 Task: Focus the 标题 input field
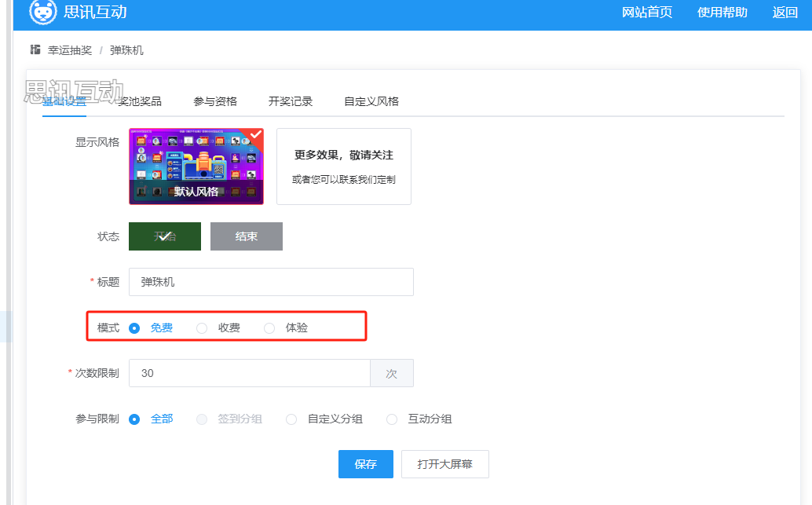pyautogui.click(x=271, y=282)
